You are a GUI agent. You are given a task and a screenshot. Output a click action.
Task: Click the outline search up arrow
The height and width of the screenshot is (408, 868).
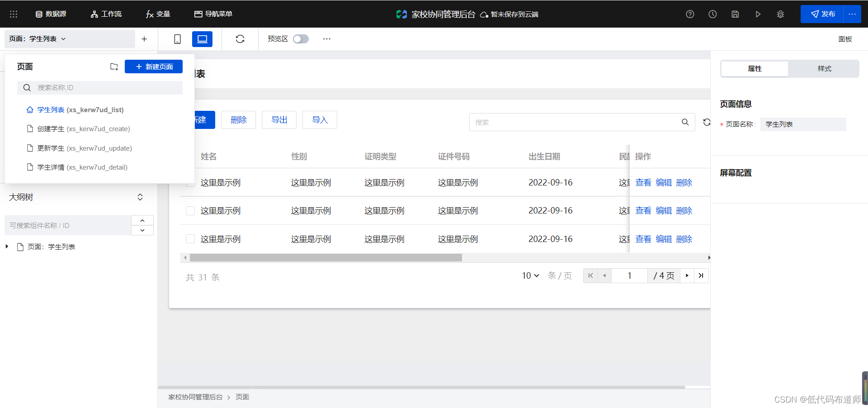pos(142,220)
